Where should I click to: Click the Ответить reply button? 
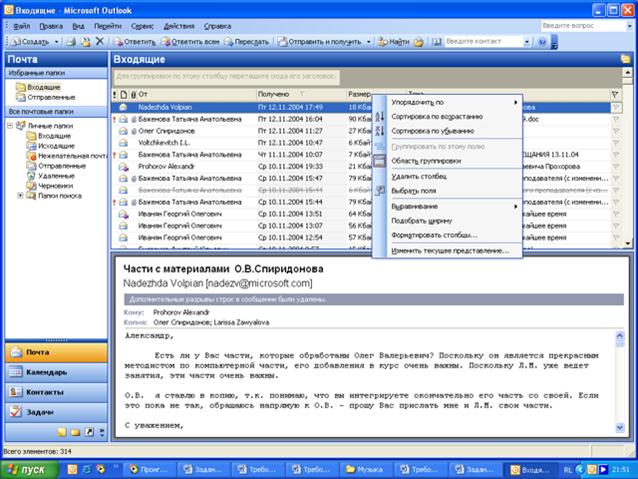point(134,42)
